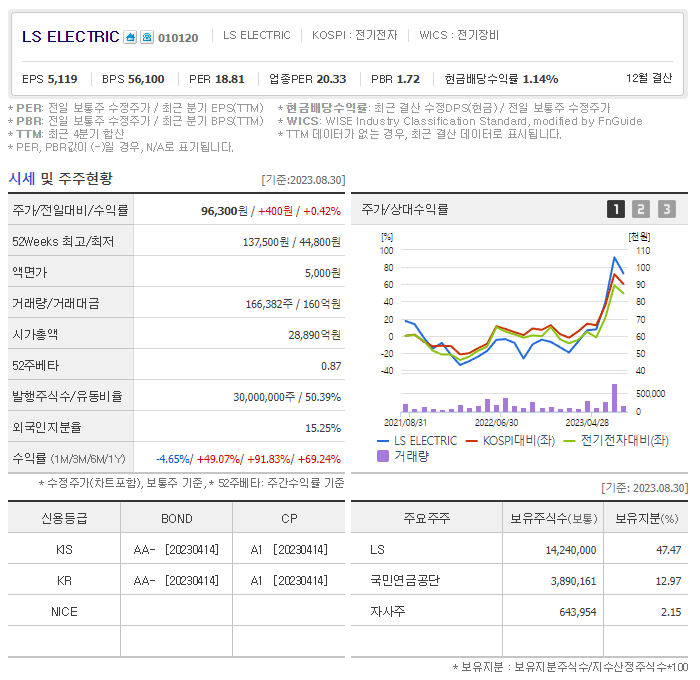This screenshot has width=700, height=680.
Task: Select LS shareholder shares 14,240,000
Action: tap(571, 550)
